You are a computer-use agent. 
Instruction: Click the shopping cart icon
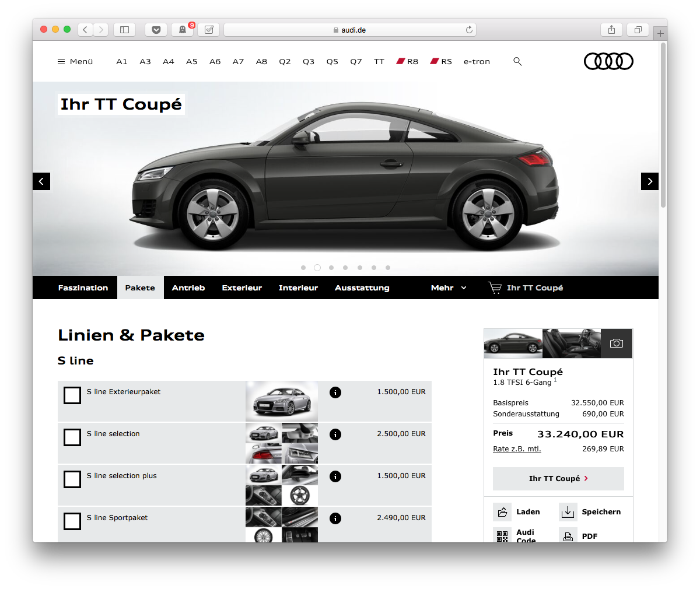(495, 288)
